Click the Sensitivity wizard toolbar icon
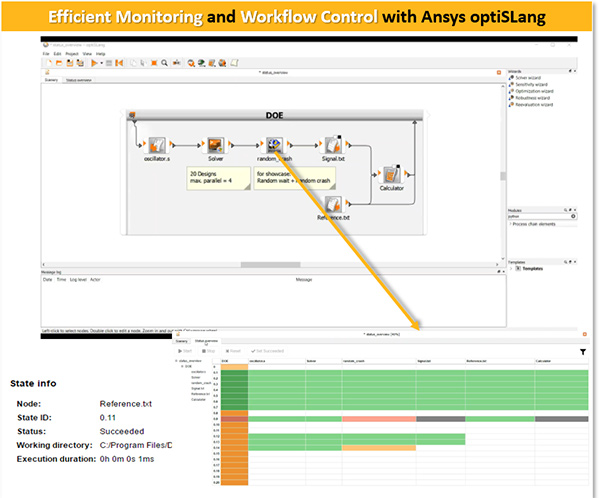Viewport: 600px width, 498px height. (x=201, y=63)
